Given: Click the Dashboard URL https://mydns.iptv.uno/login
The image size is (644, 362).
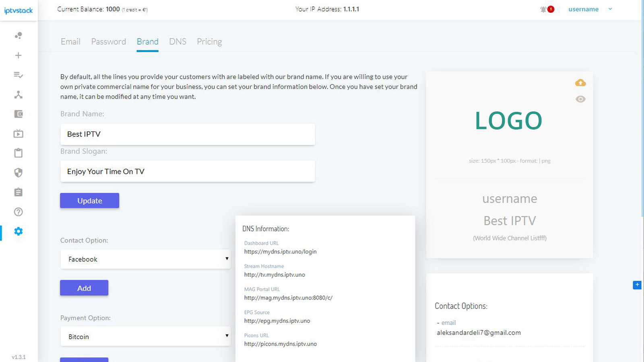Looking at the screenshot, I should (x=280, y=252).
